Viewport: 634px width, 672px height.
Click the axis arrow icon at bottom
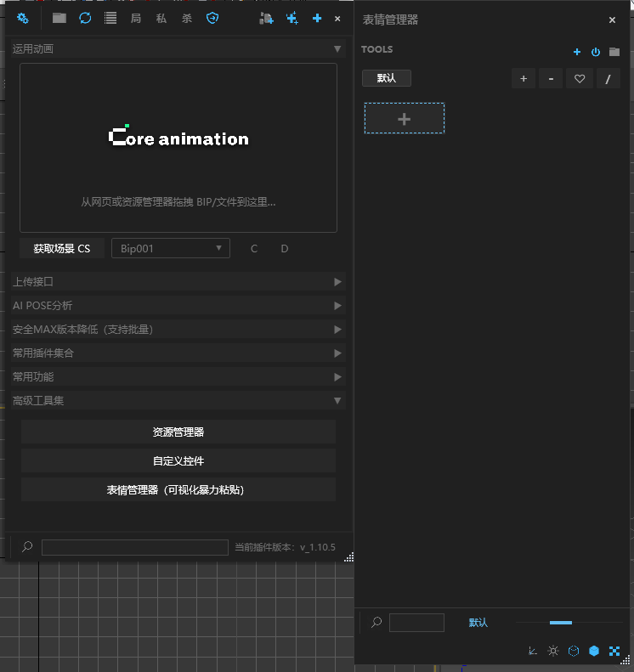[533, 651]
